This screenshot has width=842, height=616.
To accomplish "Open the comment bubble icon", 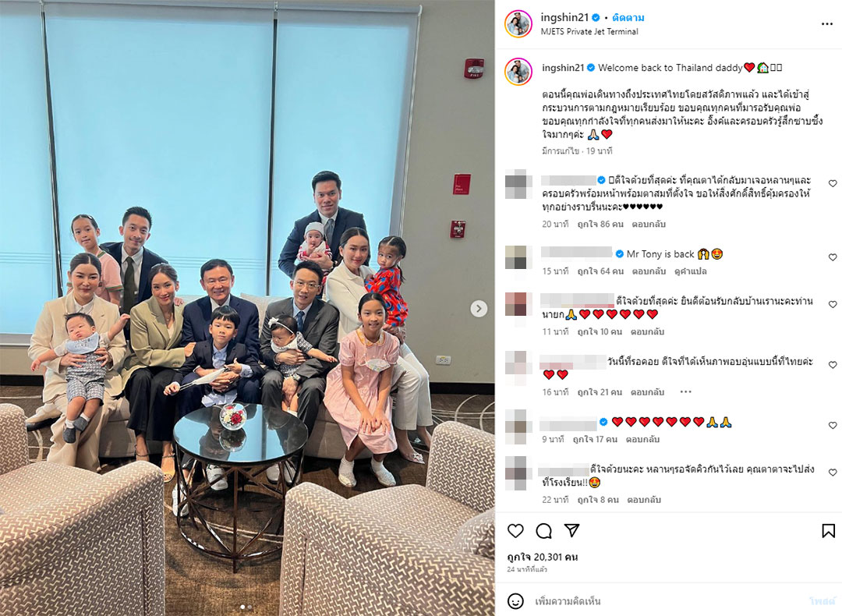I will [544, 530].
